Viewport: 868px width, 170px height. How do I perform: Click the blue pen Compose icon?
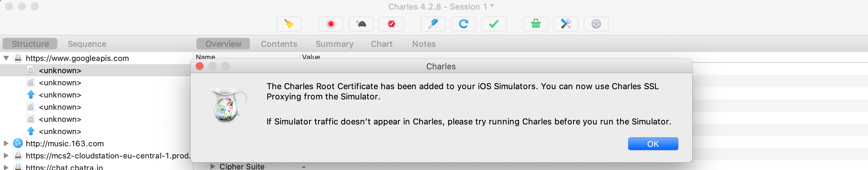click(x=433, y=24)
